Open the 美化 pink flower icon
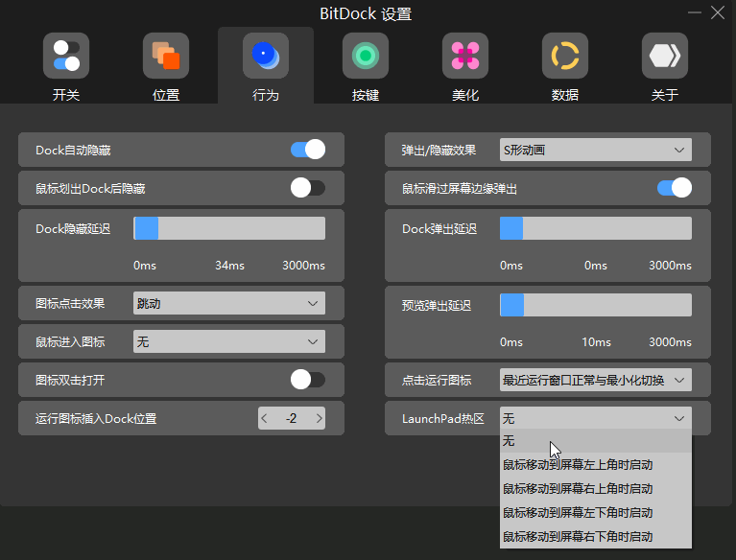736x560 pixels. (x=465, y=56)
